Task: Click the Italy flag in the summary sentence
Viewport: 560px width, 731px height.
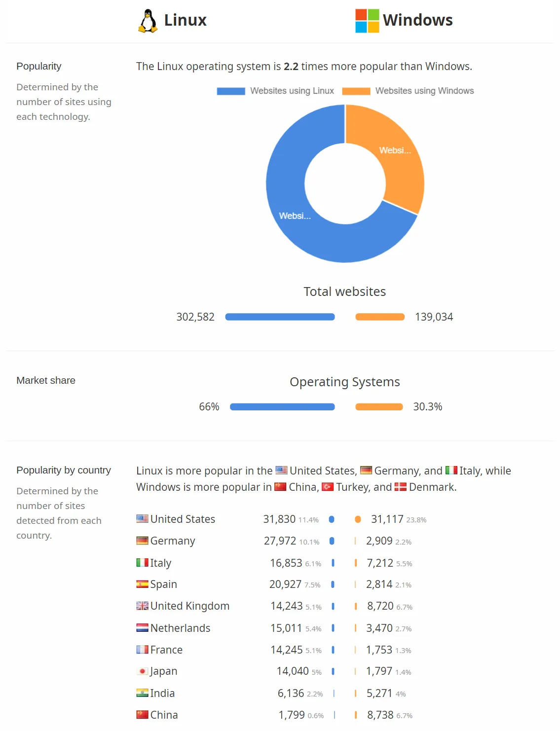Action: (451, 470)
